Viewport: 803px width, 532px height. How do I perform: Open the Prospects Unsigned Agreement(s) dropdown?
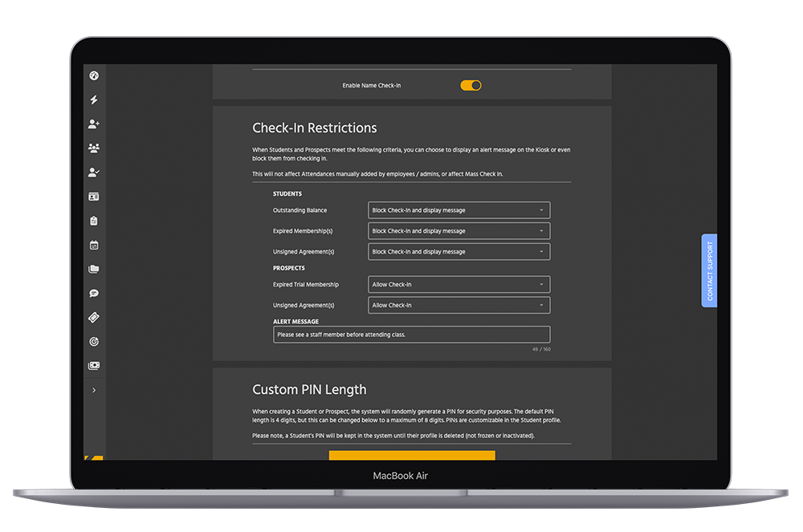(x=459, y=305)
